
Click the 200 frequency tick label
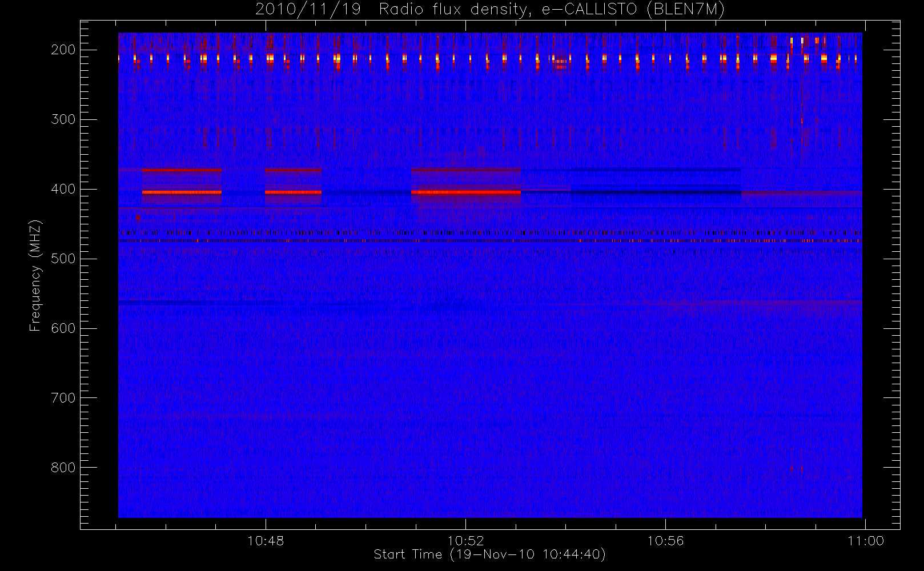[63, 50]
